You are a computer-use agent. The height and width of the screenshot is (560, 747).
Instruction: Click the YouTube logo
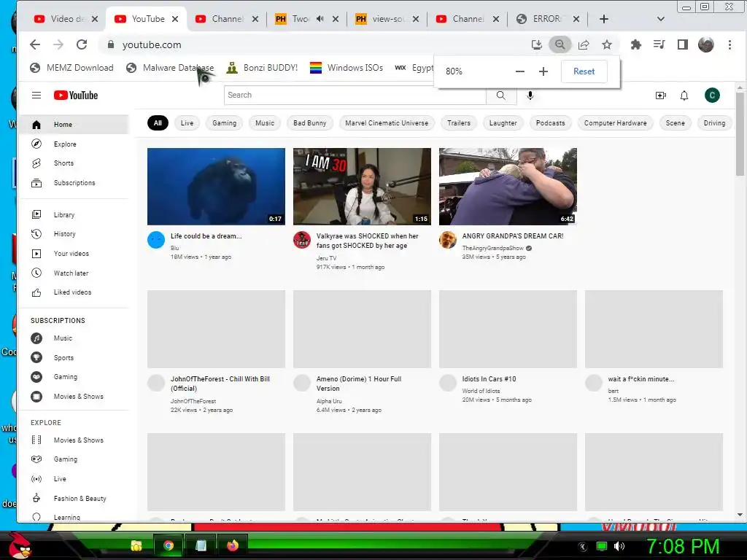(76, 96)
